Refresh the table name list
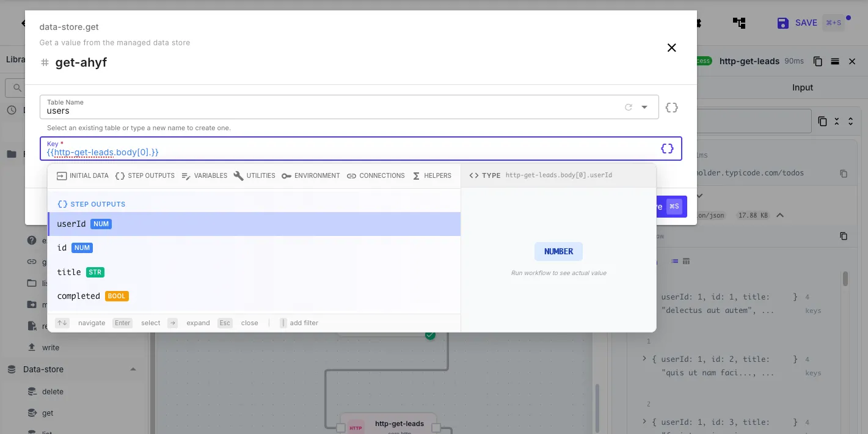Image resolution: width=868 pixels, height=434 pixels. 628,107
